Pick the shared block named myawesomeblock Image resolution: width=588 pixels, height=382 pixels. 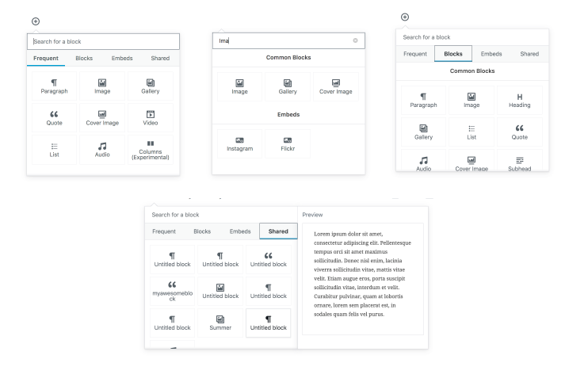click(x=172, y=292)
